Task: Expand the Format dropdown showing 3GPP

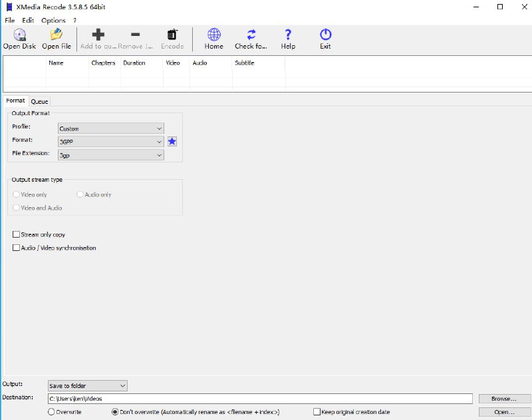Action: pos(111,142)
